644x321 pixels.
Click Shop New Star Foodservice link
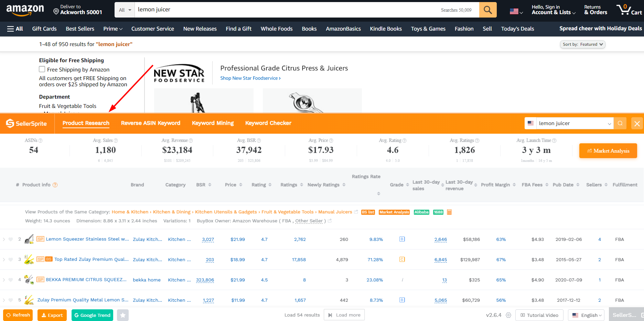tap(250, 78)
